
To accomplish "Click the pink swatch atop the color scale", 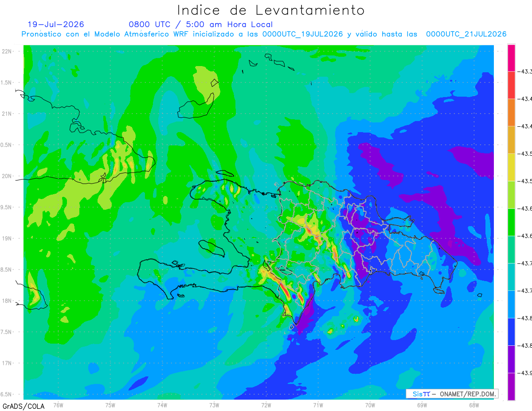I will point(511,58).
